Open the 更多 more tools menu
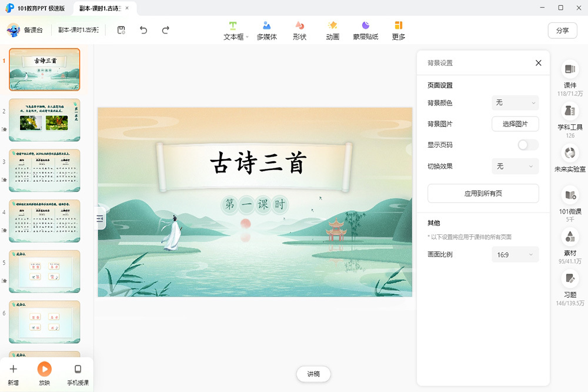This screenshot has width=588, height=392. (x=398, y=30)
